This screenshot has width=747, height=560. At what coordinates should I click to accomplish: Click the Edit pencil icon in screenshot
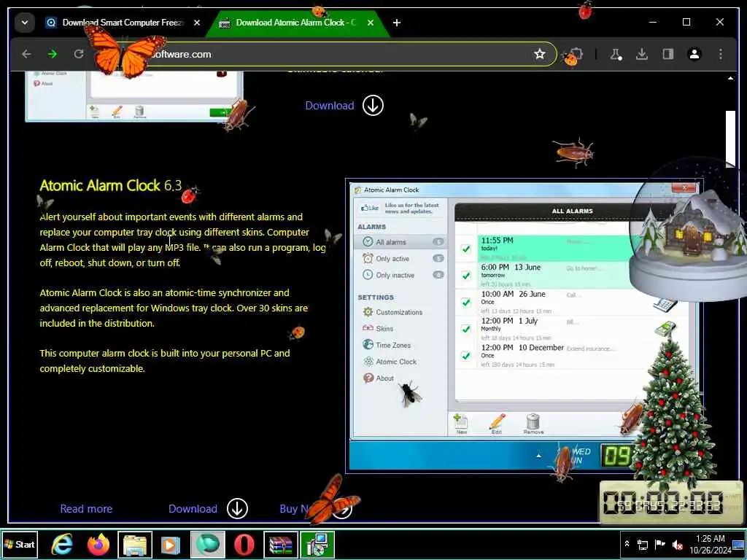pyautogui.click(x=496, y=424)
